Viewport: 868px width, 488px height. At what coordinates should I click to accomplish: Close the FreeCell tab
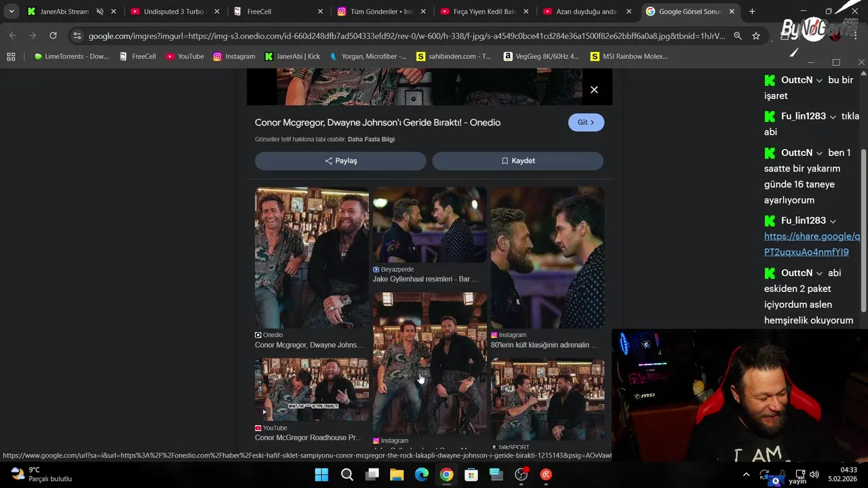click(320, 12)
